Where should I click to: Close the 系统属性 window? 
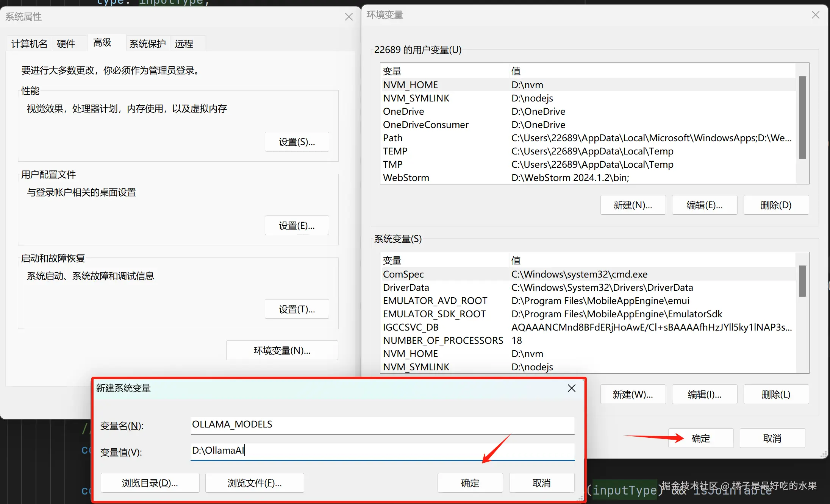349,17
